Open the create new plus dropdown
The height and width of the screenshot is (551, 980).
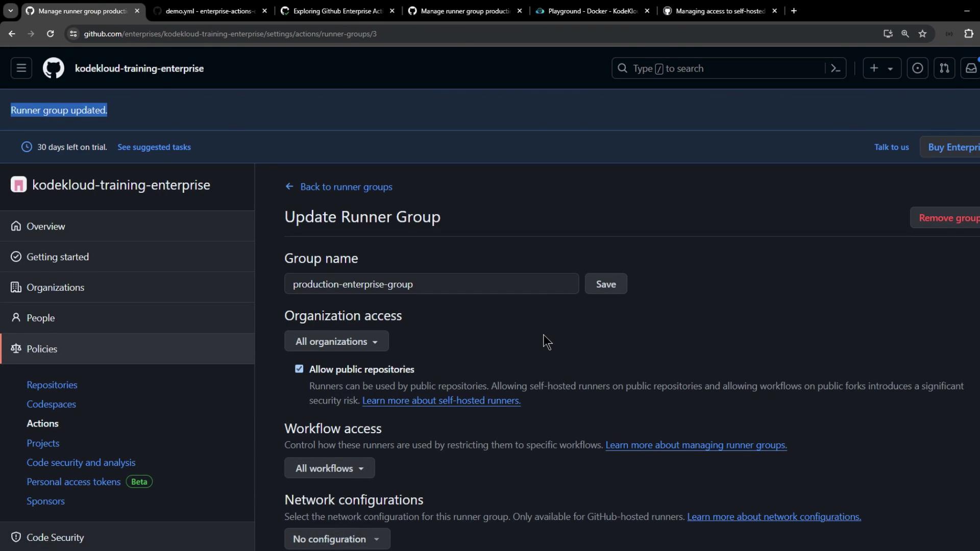click(881, 68)
